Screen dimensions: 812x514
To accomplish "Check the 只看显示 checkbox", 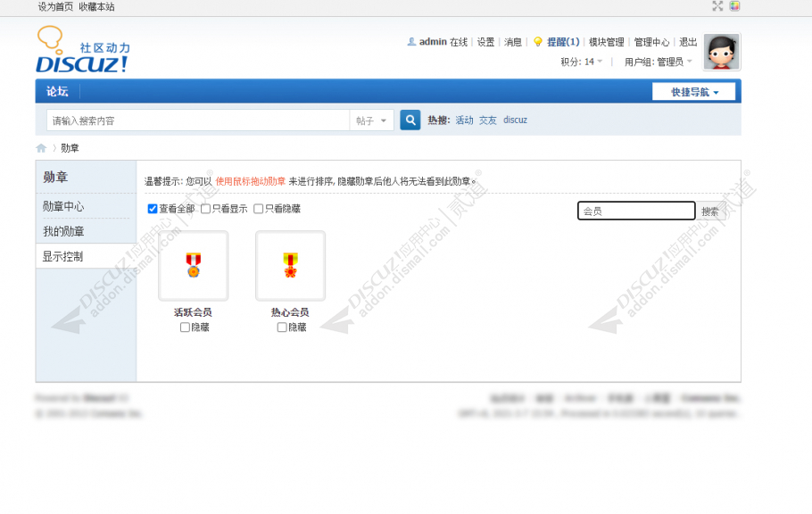I will tap(205, 209).
